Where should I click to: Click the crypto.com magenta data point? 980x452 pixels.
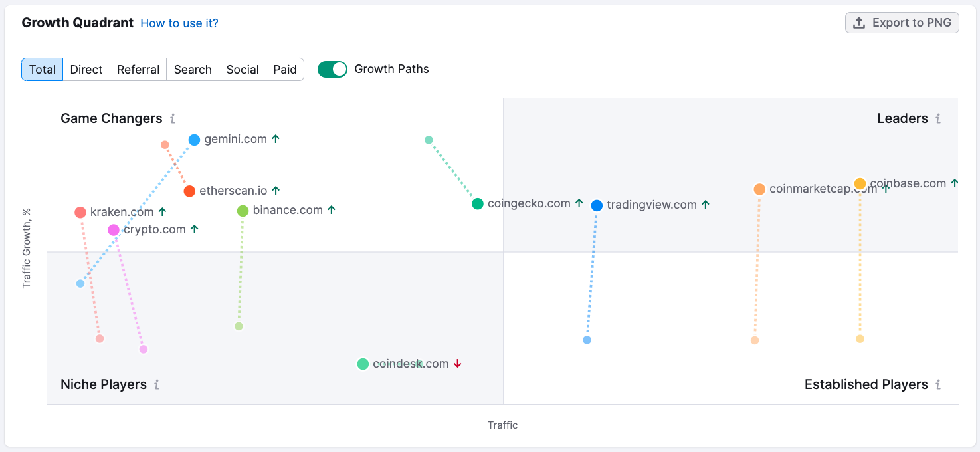(x=114, y=230)
